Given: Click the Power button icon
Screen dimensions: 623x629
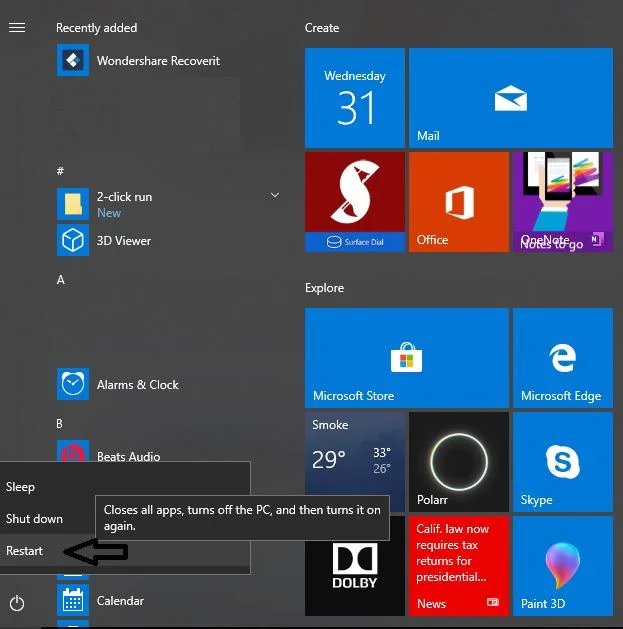Looking at the screenshot, I should pos(17,603).
